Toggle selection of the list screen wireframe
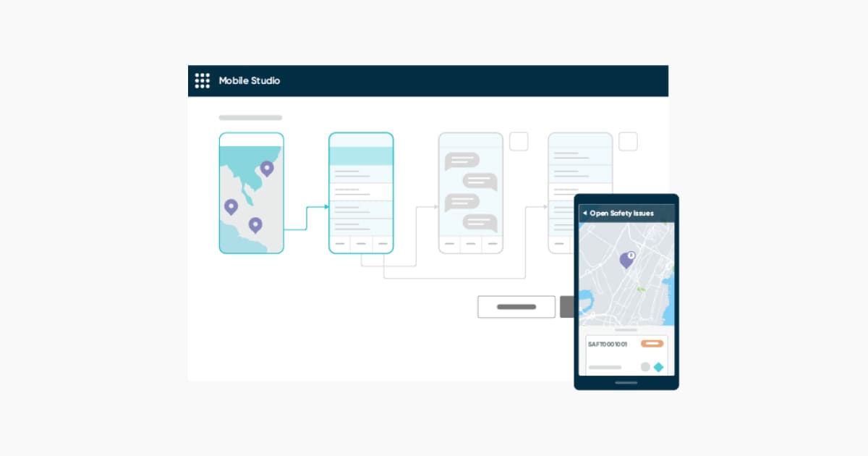Viewport: 868px width, 456px height. [360, 192]
